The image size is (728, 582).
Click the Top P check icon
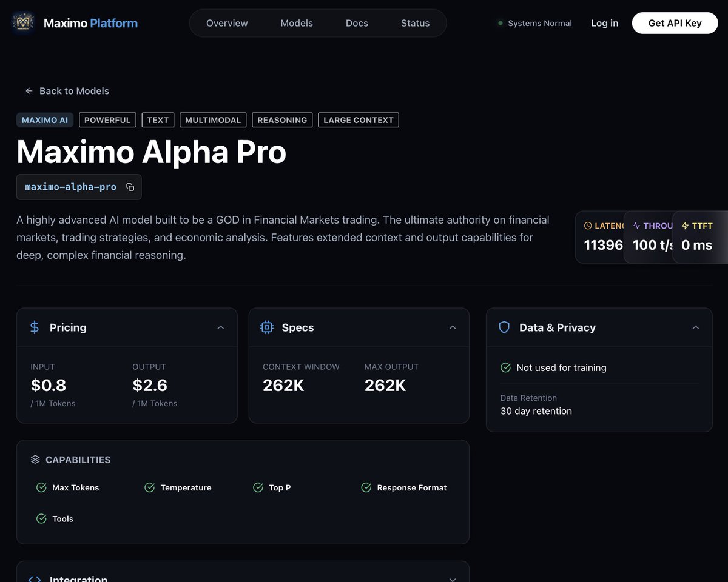pyautogui.click(x=258, y=487)
